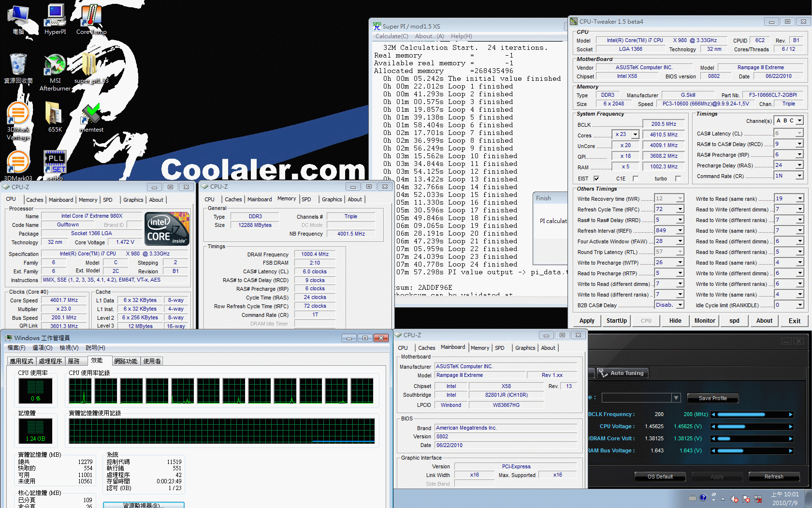Launch the memtest desktop shortcut
Image resolution: width=812 pixels, height=508 pixels.
(91, 117)
